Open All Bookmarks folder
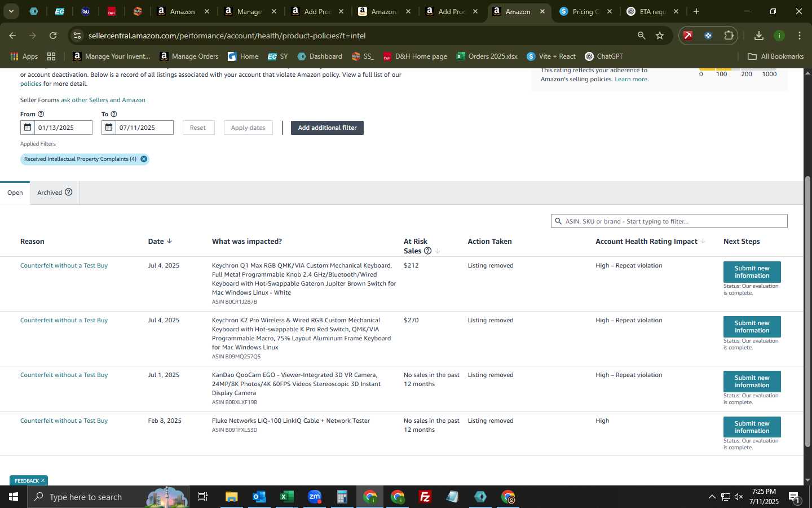 (775, 56)
